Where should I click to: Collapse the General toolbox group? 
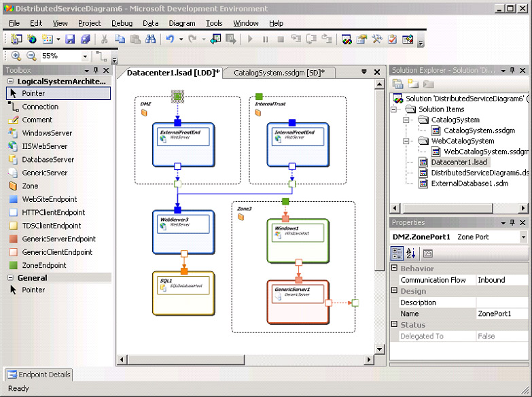coord(10,278)
